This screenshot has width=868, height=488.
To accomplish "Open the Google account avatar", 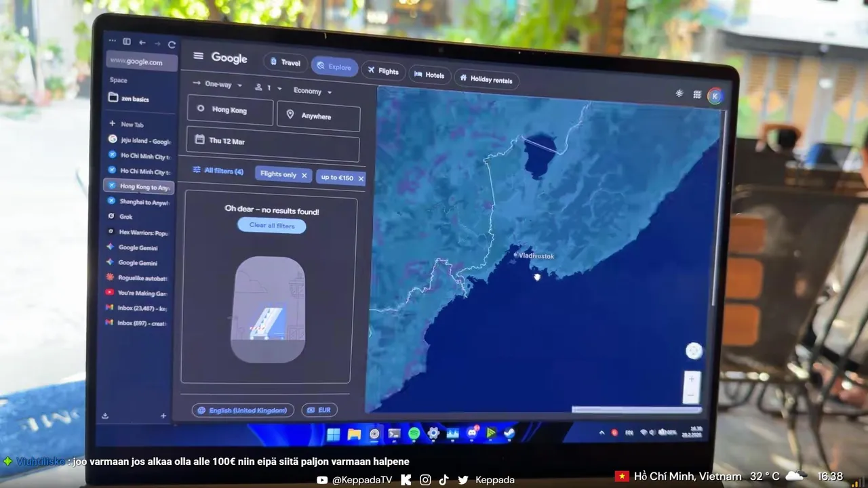I will (x=715, y=96).
